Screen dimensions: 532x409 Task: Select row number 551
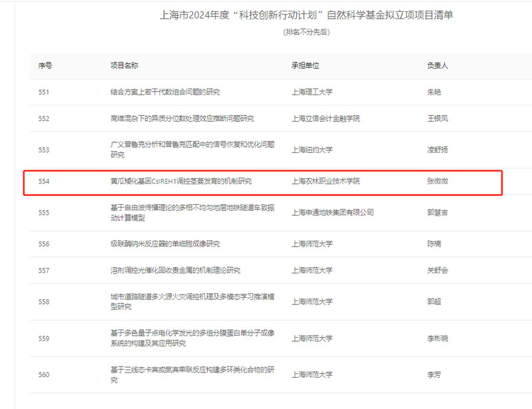tap(44, 92)
